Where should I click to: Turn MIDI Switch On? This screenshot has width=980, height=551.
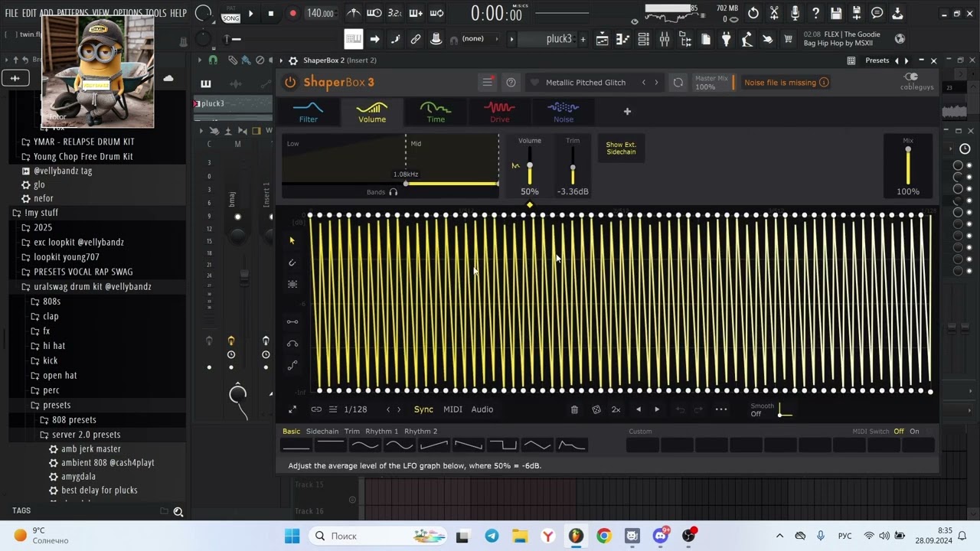914,432
